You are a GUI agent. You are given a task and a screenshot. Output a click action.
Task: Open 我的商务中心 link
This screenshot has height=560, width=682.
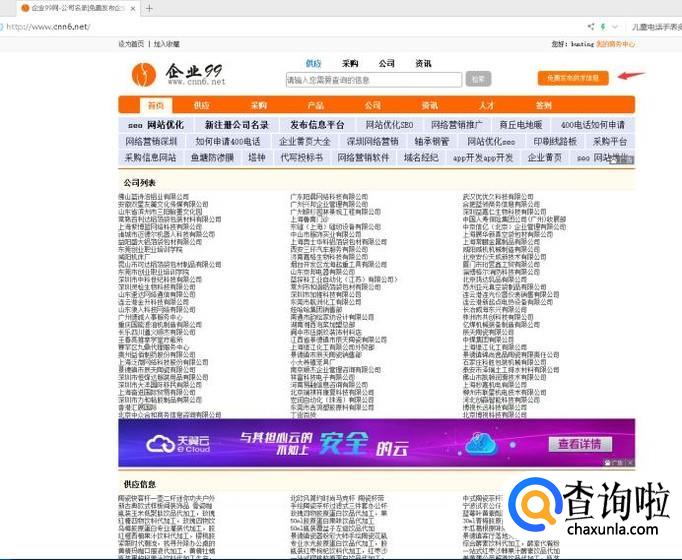[x=615, y=44]
